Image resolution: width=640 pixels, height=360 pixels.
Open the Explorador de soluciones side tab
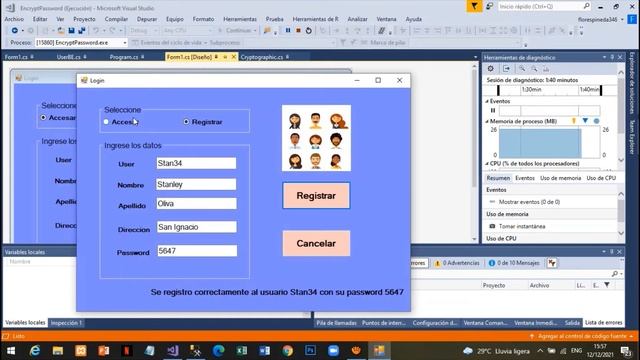[x=632, y=83]
